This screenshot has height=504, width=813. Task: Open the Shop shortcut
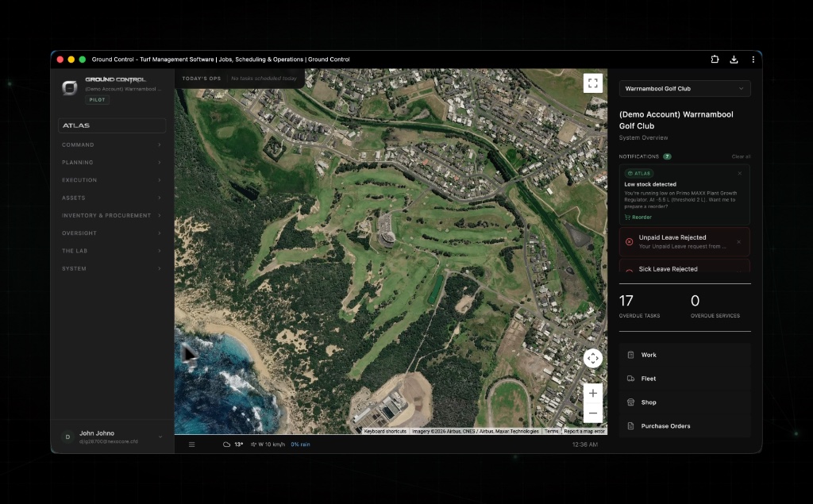tap(684, 402)
